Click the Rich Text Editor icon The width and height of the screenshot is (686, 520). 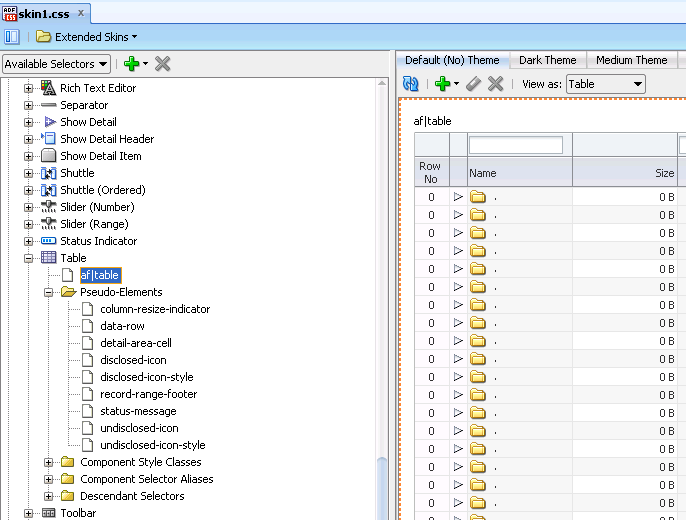[48, 87]
